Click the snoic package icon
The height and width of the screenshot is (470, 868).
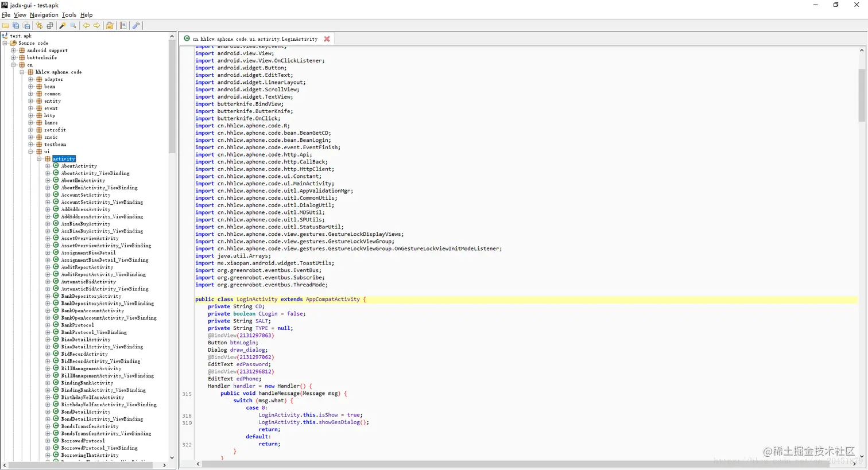coord(39,137)
